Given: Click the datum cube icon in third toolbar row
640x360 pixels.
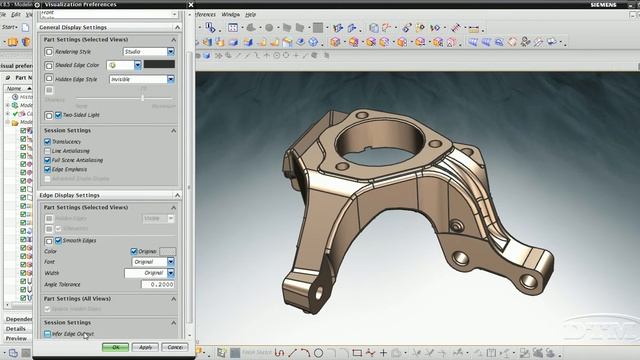Looking at the screenshot, I should (x=207, y=56).
